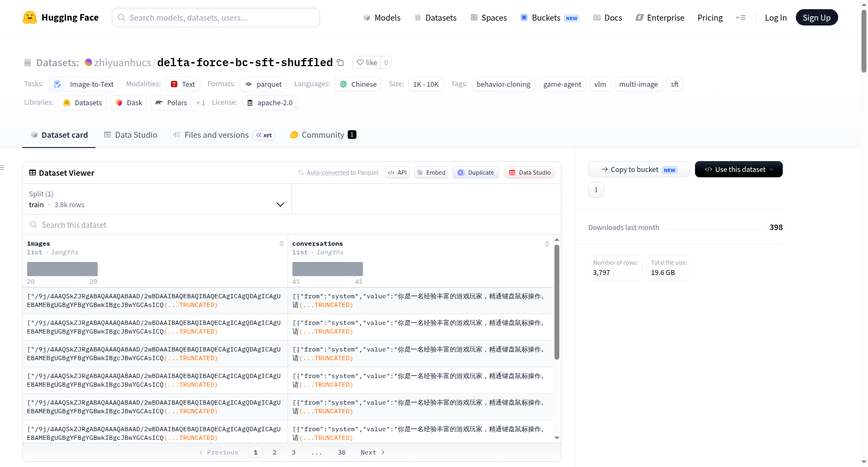Select the sft tag
Image resolution: width=868 pixels, height=467 pixels.
pyautogui.click(x=674, y=84)
